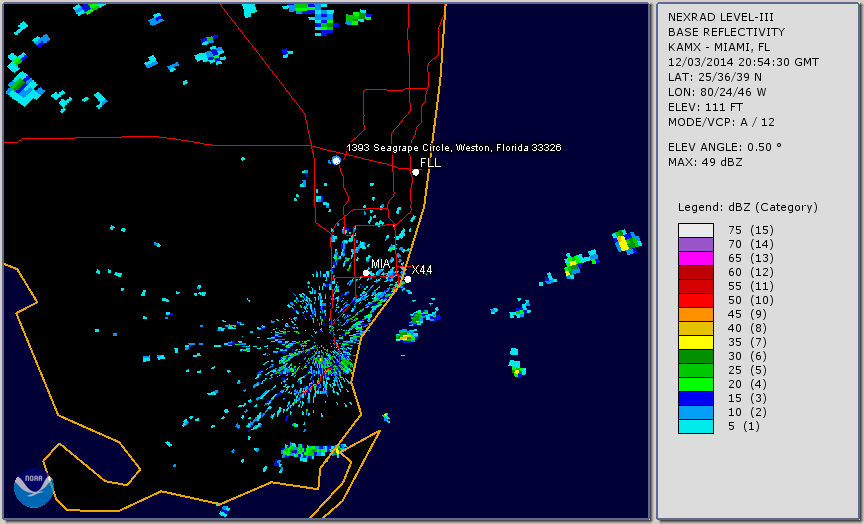Click the MIA airport marker dot
Image resolution: width=864 pixels, height=524 pixels.
(366, 273)
